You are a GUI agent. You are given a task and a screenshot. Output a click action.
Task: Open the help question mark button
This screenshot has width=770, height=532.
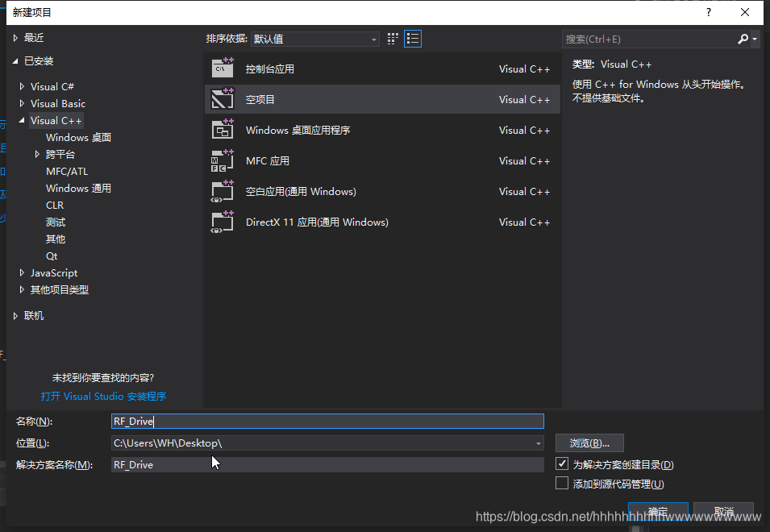click(708, 12)
